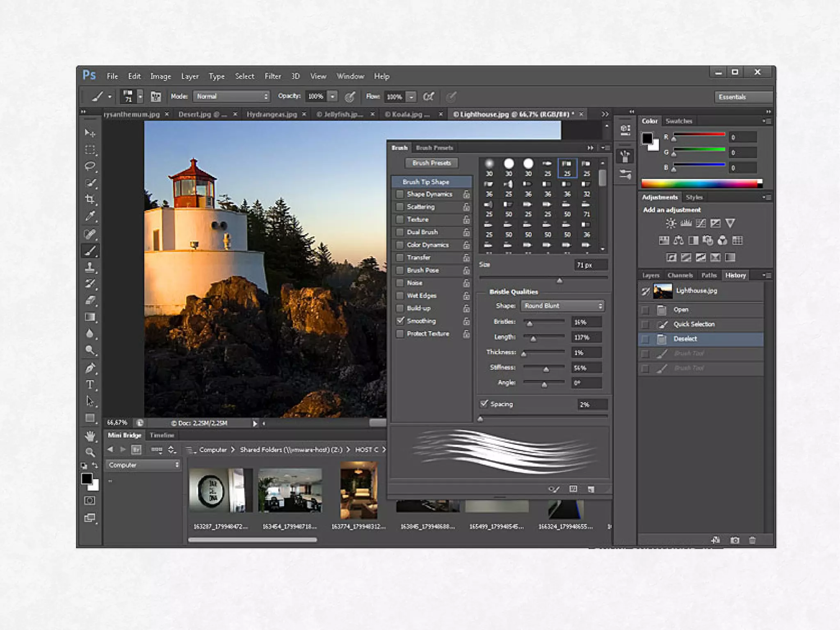The image size is (840, 630).
Task: Click the Hand tool
Action: point(90,436)
